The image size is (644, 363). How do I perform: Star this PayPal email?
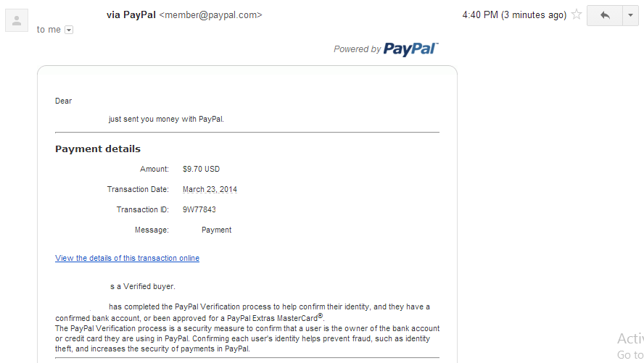577,14
